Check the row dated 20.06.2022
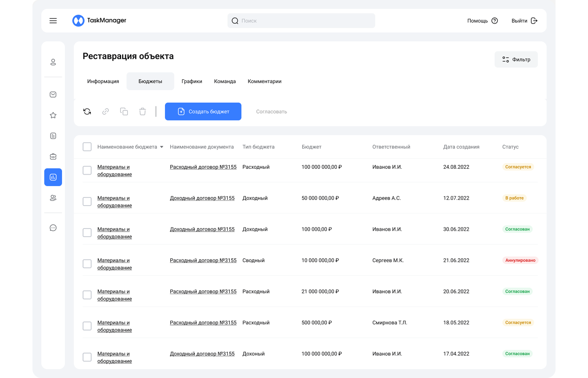The height and width of the screenshot is (378, 588). pos(87,295)
